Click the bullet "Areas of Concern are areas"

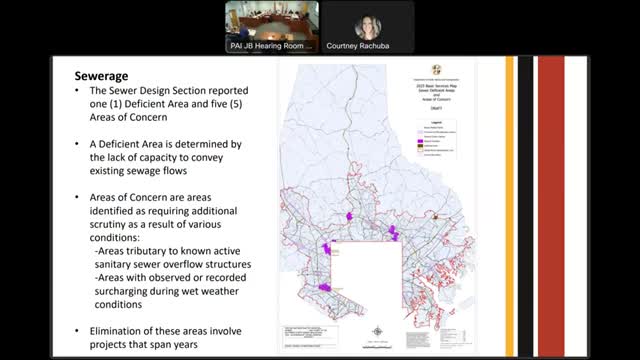coord(151,197)
